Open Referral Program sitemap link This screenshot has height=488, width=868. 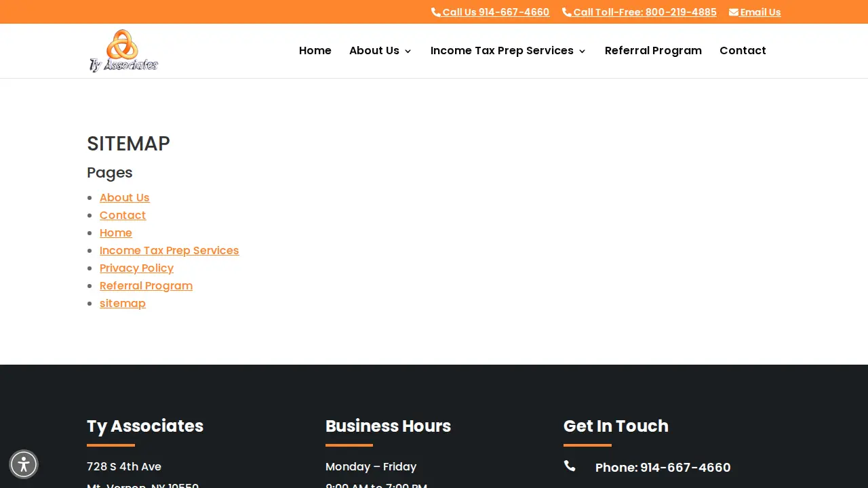[x=146, y=285]
